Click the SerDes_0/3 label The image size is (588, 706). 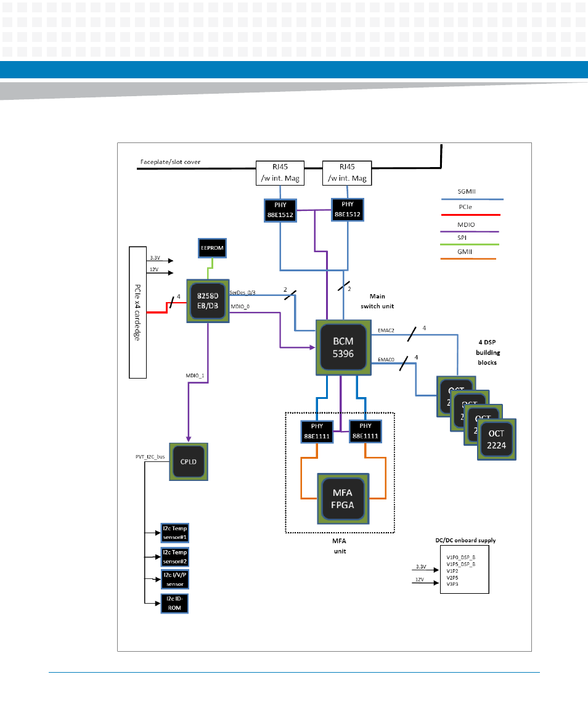(242, 293)
